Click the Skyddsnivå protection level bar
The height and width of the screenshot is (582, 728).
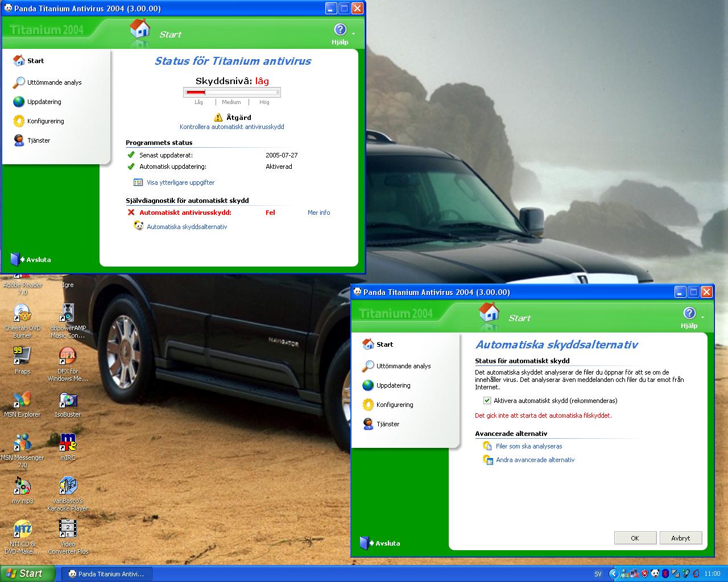232,92
